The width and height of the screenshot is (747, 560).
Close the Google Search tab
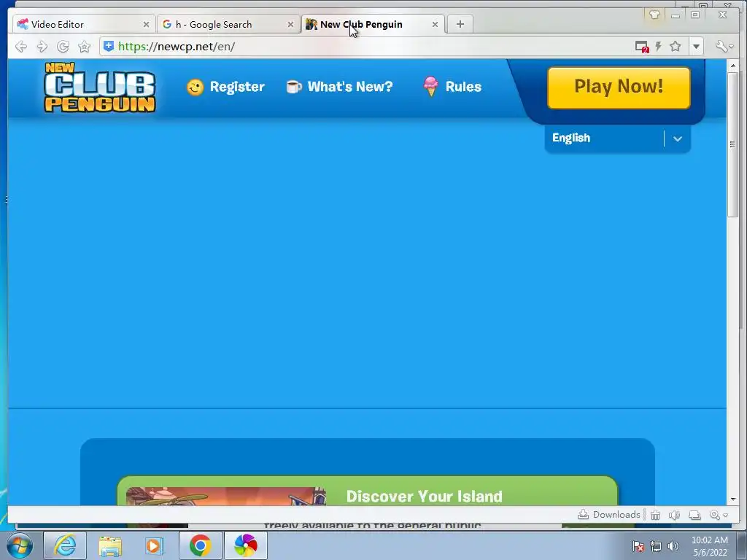point(290,24)
